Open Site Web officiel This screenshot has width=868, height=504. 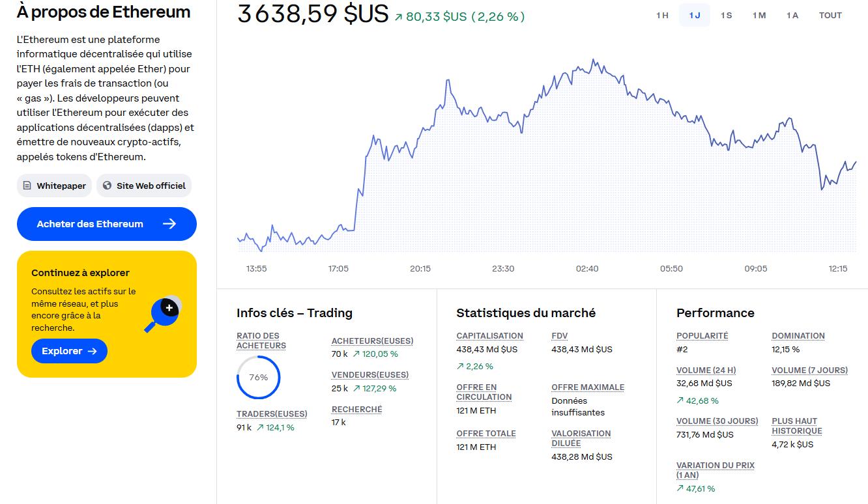pyautogui.click(x=144, y=186)
